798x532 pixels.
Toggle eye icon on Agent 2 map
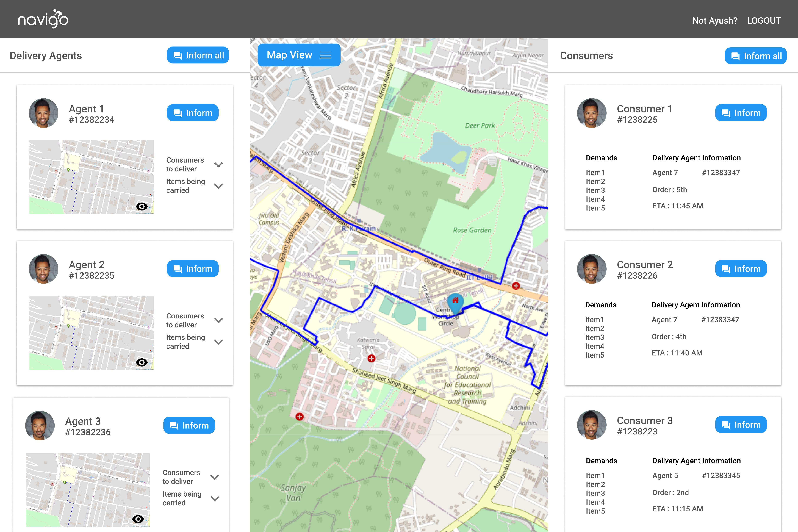point(142,362)
